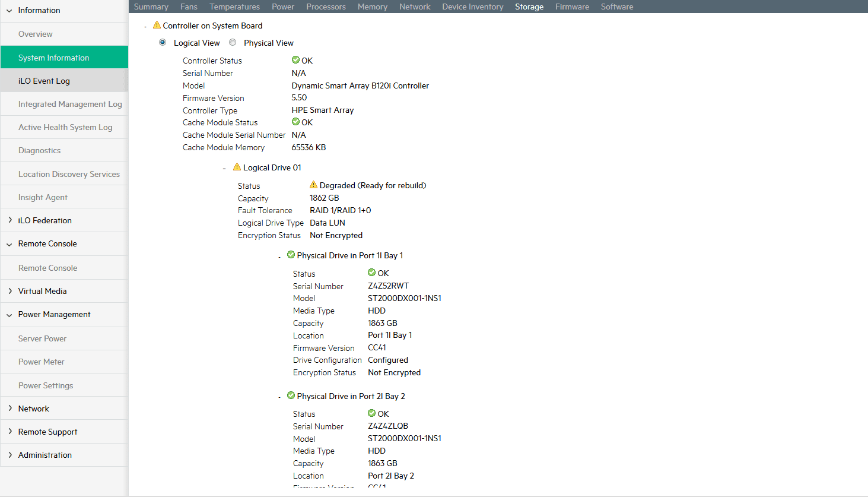
Task: Click serial number Z4Z4ZLQB
Action: (388, 426)
